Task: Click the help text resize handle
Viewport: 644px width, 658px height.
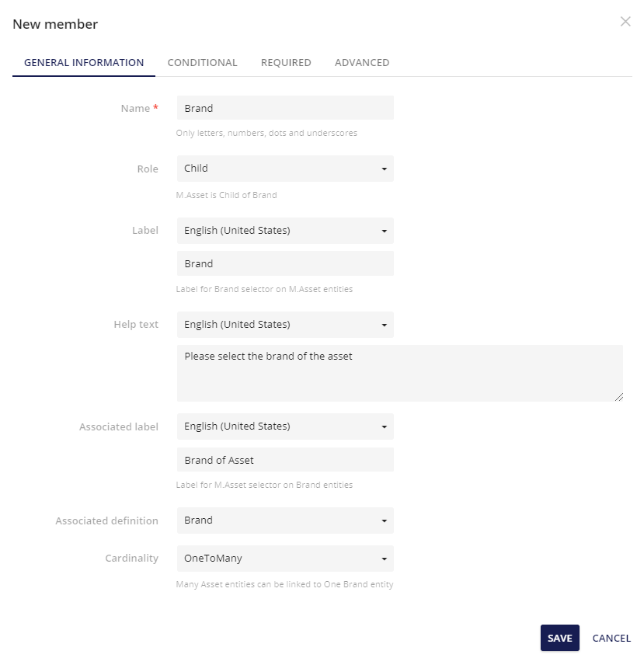Action: pyautogui.click(x=619, y=398)
